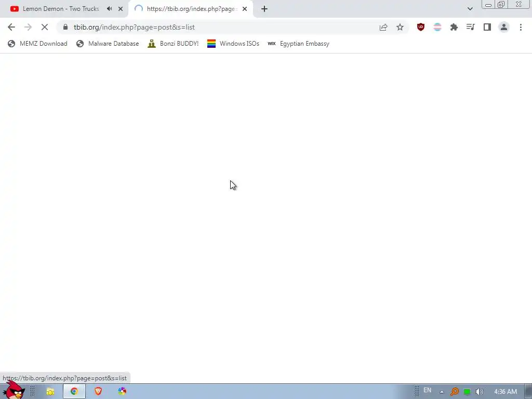Open the 4:36 AM clock
This screenshot has width=532, height=399.
pos(506,392)
